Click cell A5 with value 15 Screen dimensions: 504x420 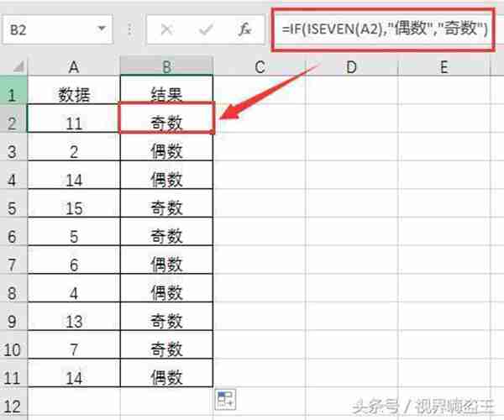tap(74, 203)
